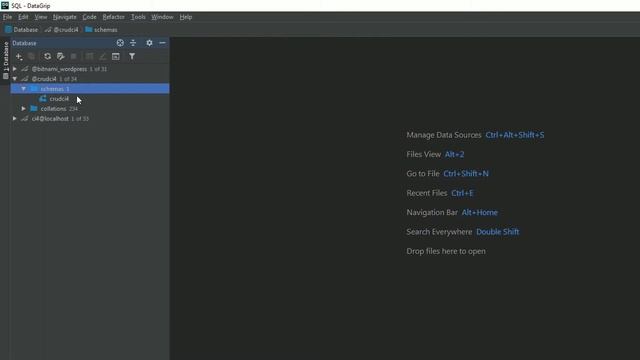Open the Help menu
The image size is (640, 360).
point(186,17)
